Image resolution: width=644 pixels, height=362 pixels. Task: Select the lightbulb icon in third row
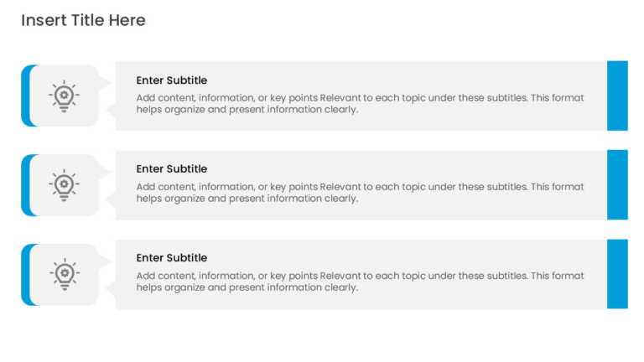coord(65,274)
